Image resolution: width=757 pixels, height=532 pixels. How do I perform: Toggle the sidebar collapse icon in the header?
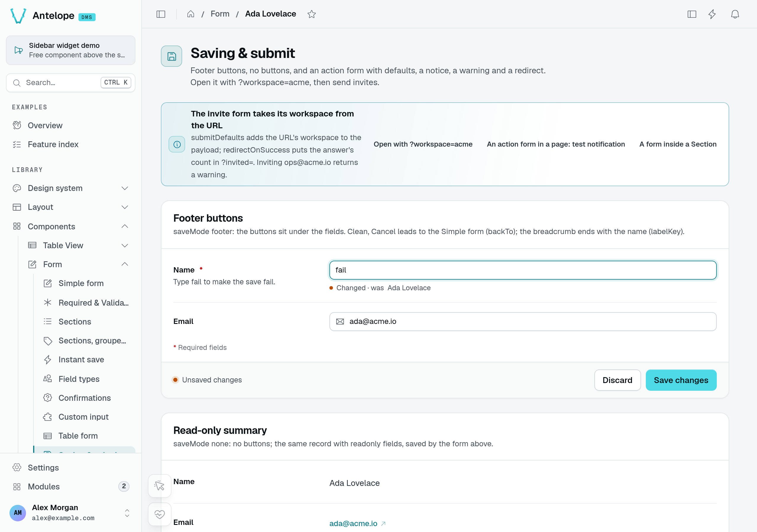(161, 14)
